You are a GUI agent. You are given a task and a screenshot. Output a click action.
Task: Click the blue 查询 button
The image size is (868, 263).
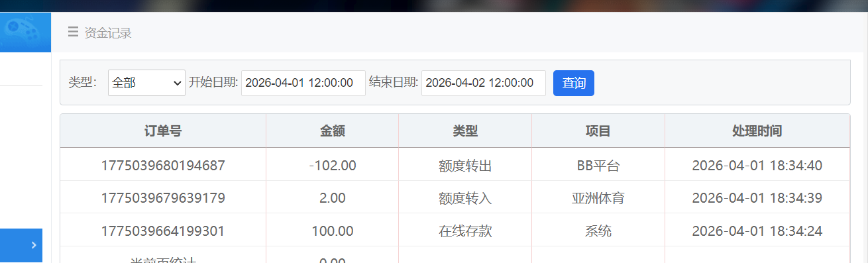point(574,83)
